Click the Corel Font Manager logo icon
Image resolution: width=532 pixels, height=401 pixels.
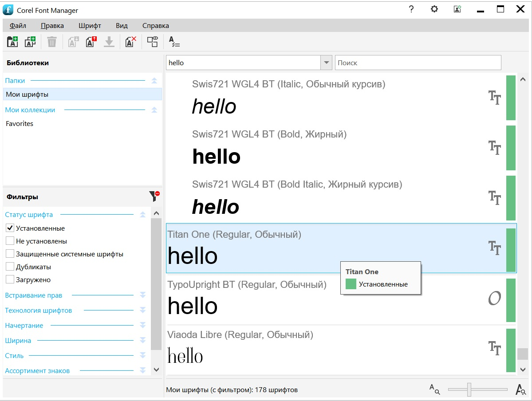pyautogui.click(x=8, y=10)
